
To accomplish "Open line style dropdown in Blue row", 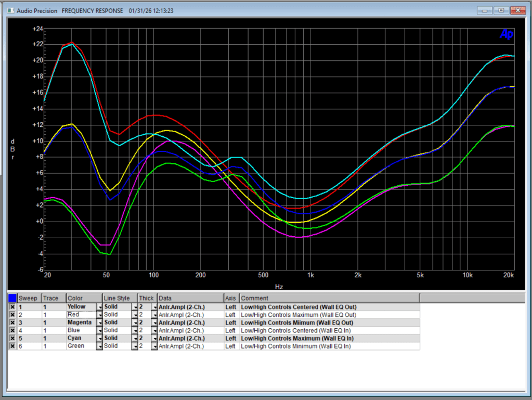I will [x=135, y=330].
